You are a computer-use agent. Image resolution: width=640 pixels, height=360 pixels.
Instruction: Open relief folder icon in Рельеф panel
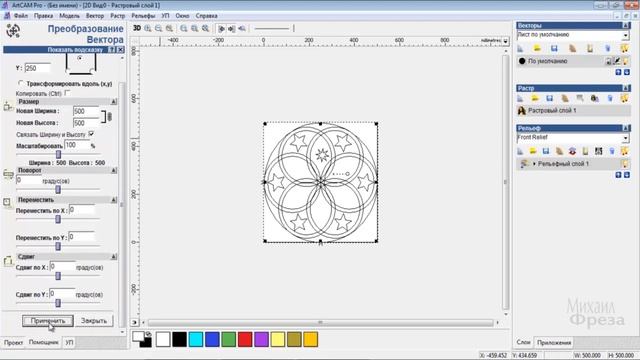[x=533, y=151]
